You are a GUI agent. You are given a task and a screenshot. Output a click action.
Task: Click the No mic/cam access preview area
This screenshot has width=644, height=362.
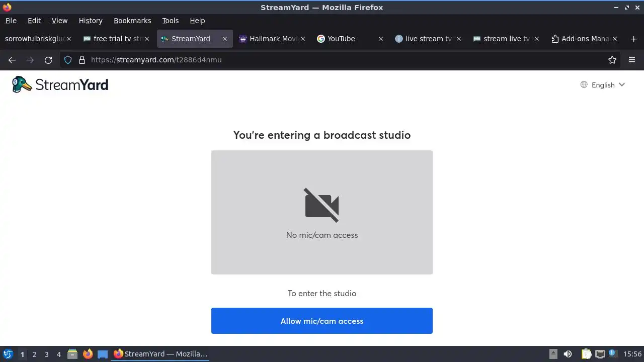click(x=322, y=212)
